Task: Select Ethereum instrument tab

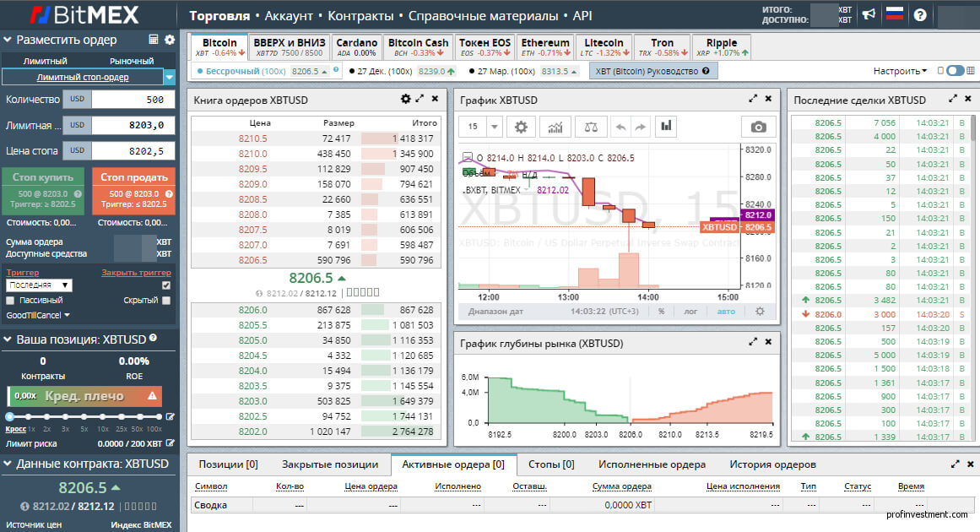Action: pyautogui.click(x=545, y=47)
